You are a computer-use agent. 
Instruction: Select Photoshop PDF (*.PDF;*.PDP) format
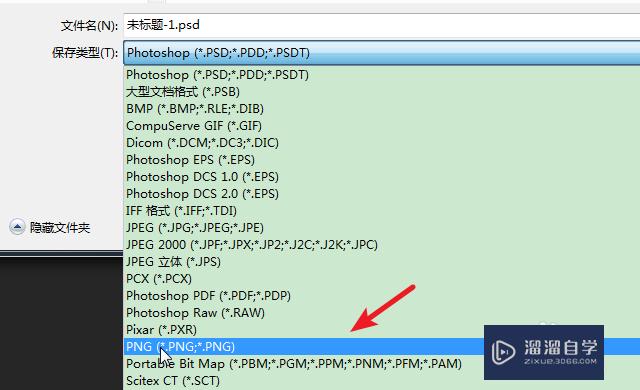382,296
